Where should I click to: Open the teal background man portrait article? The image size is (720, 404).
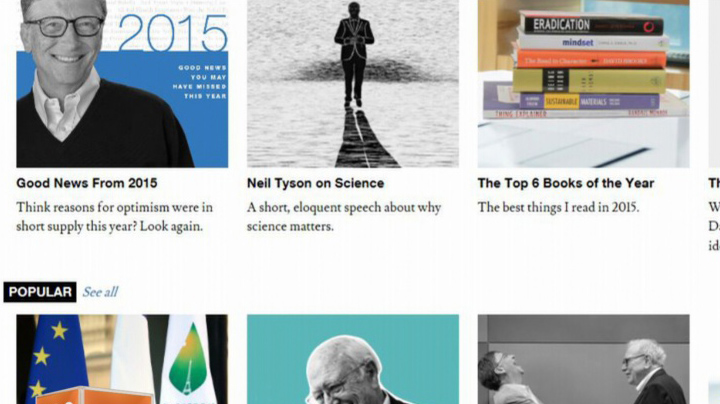click(x=353, y=359)
